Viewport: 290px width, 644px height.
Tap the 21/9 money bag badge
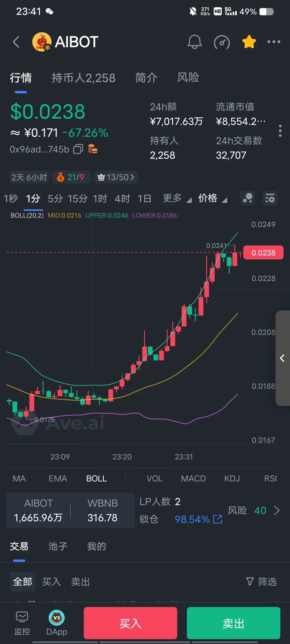71,177
